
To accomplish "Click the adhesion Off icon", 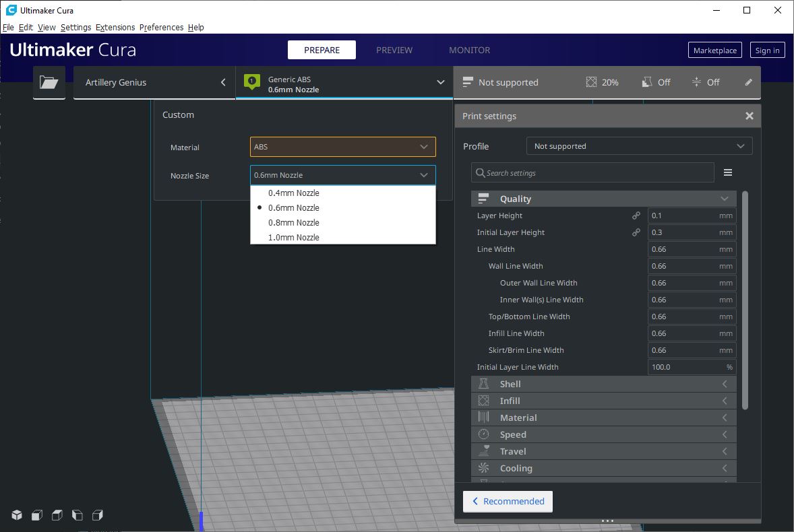I will (x=696, y=82).
